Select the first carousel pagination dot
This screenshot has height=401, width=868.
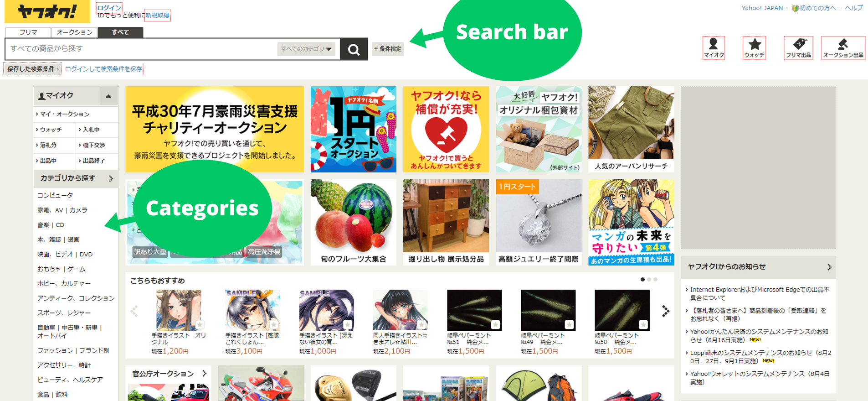[x=642, y=279]
